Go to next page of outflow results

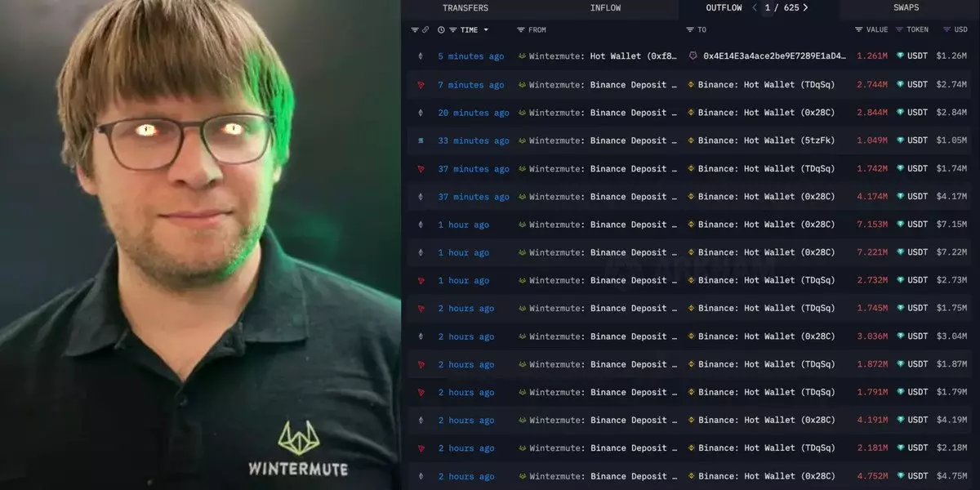(x=806, y=8)
